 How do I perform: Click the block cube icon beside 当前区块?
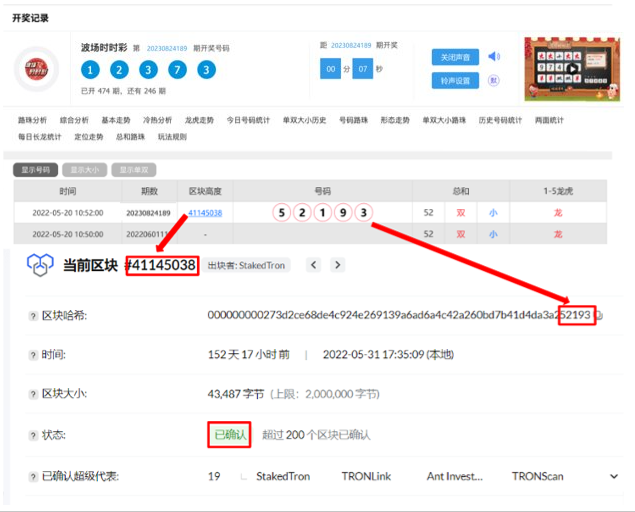click(x=40, y=265)
